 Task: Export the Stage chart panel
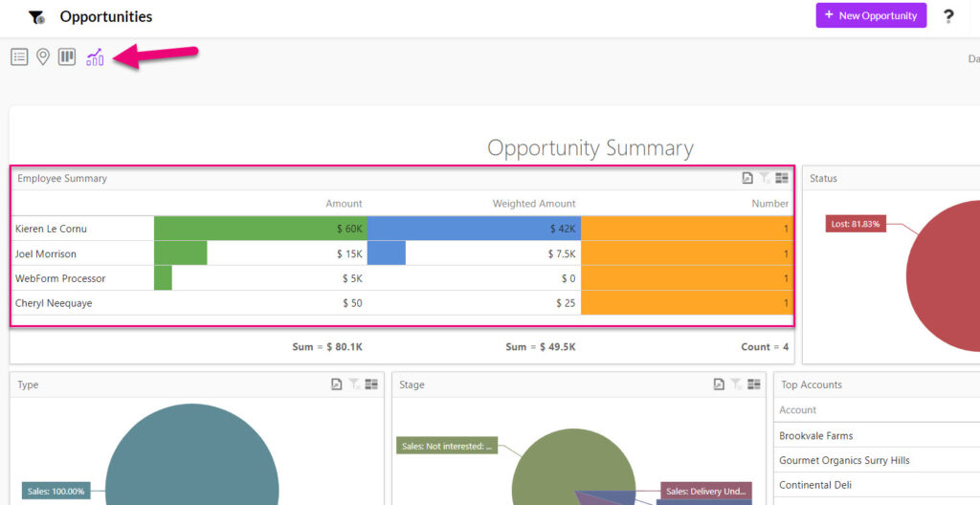pos(719,384)
